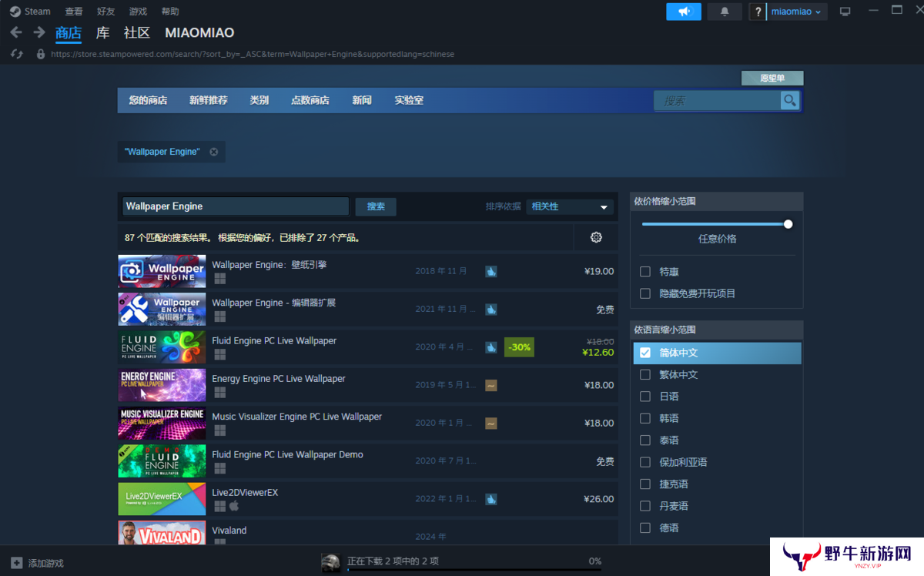The width and height of the screenshot is (924, 576).
Task: Click the add game plus icon
Action: (x=17, y=563)
